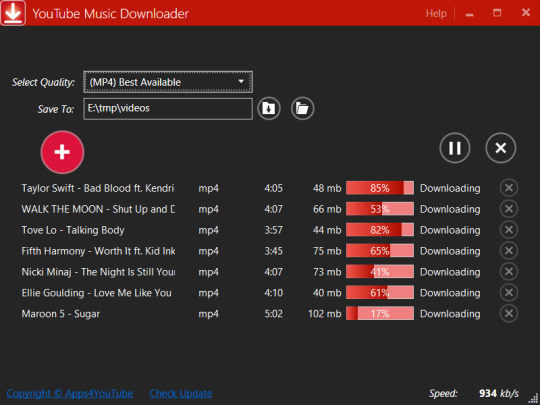The width and height of the screenshot is (540, 405).
Task: Select 'Nicki Minaj - The Night Is Still' title
Action: point(98,272)
